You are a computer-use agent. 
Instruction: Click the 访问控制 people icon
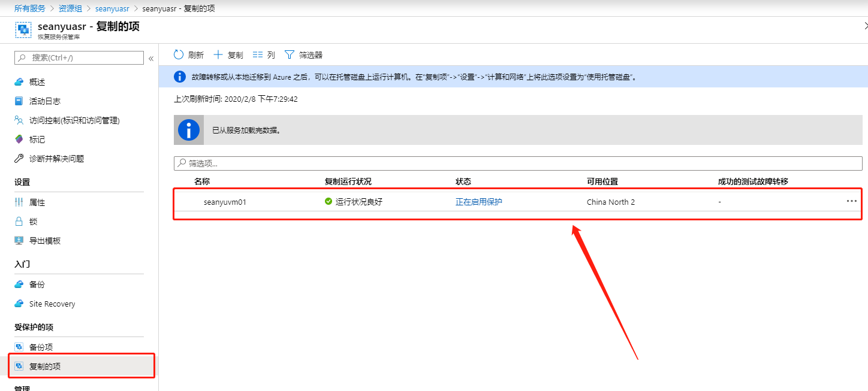19,120
